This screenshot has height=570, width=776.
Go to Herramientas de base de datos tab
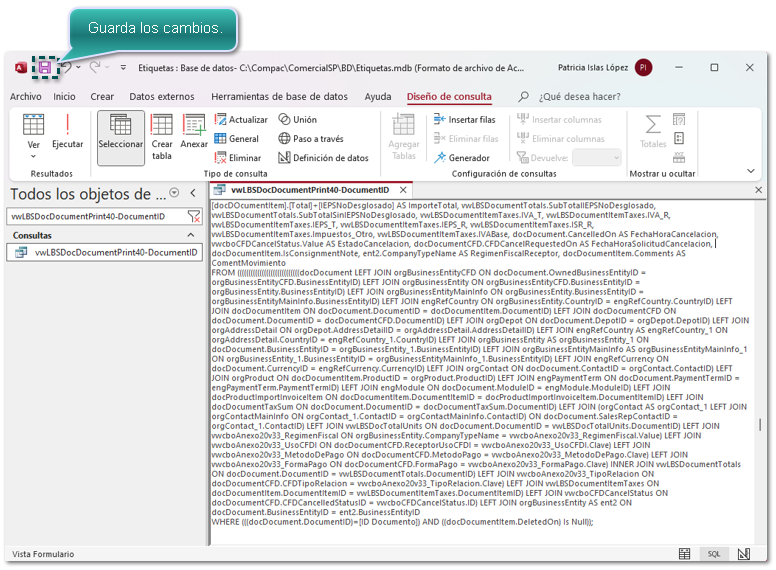(x=279, y=96)
